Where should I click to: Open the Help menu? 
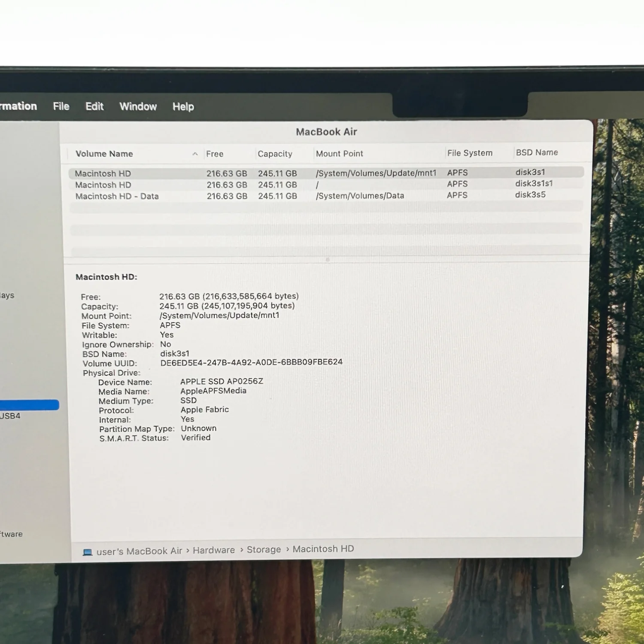(x=183, y=106)
